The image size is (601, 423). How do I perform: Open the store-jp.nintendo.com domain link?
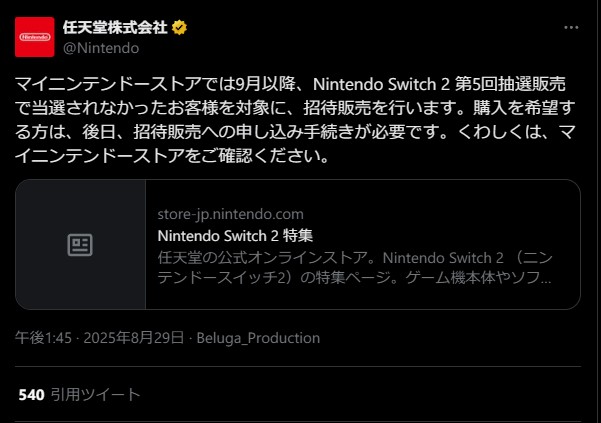[230, 215]
